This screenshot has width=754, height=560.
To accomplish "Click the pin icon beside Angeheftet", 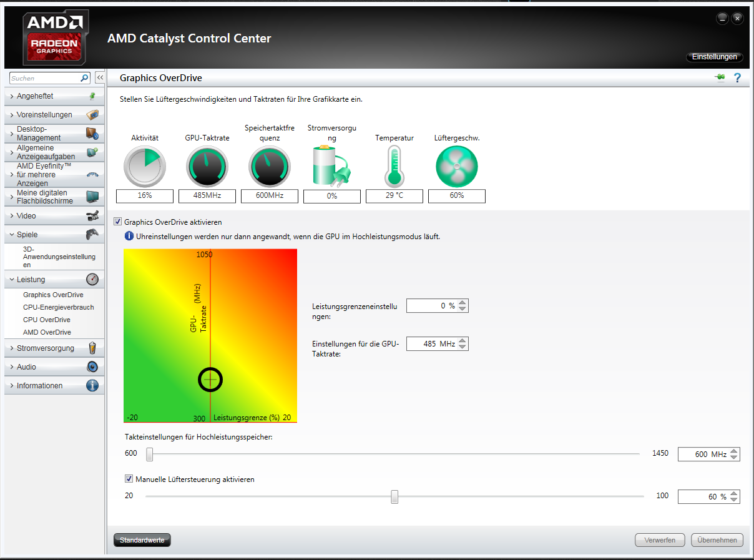I will tap(92, 96).
